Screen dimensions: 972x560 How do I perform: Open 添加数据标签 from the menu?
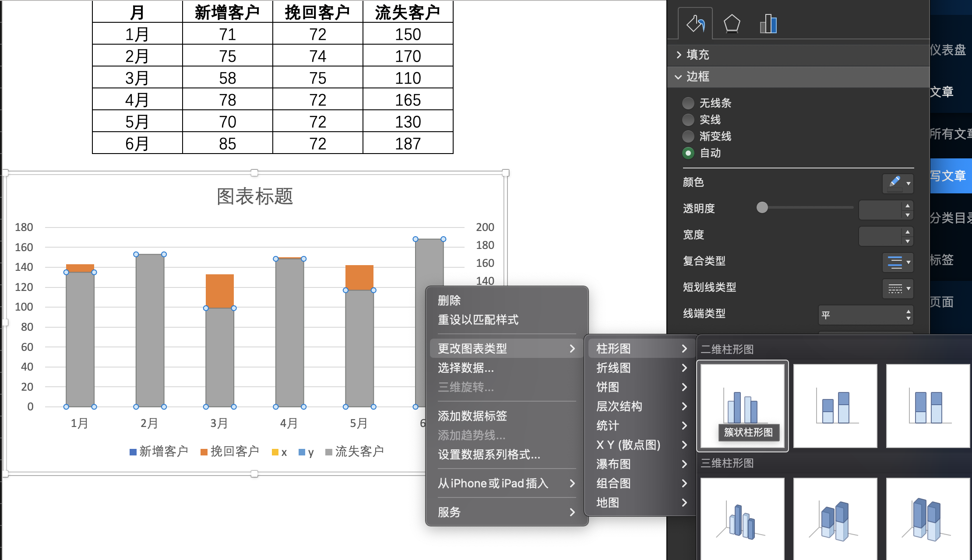tap(472, 416)
